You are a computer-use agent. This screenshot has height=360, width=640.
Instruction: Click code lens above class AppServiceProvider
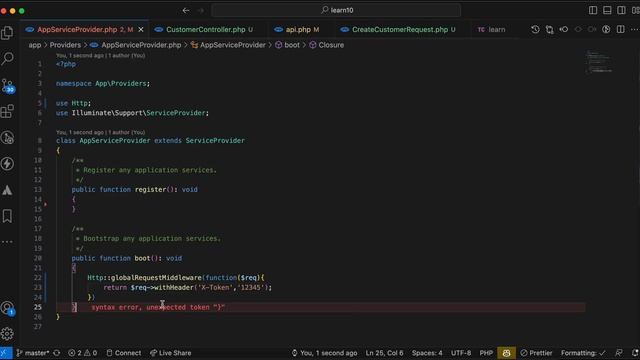click(100, 132)
